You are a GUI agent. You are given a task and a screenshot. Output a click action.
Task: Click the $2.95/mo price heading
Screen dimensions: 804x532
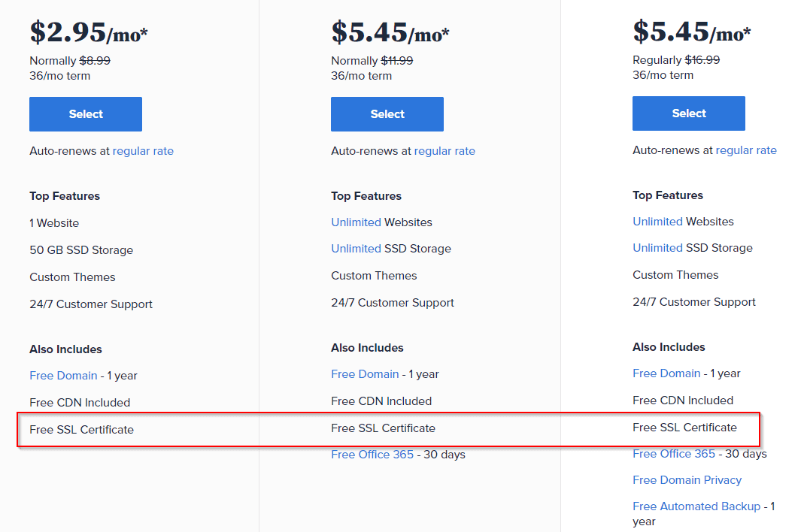click(x=89, y=32)
